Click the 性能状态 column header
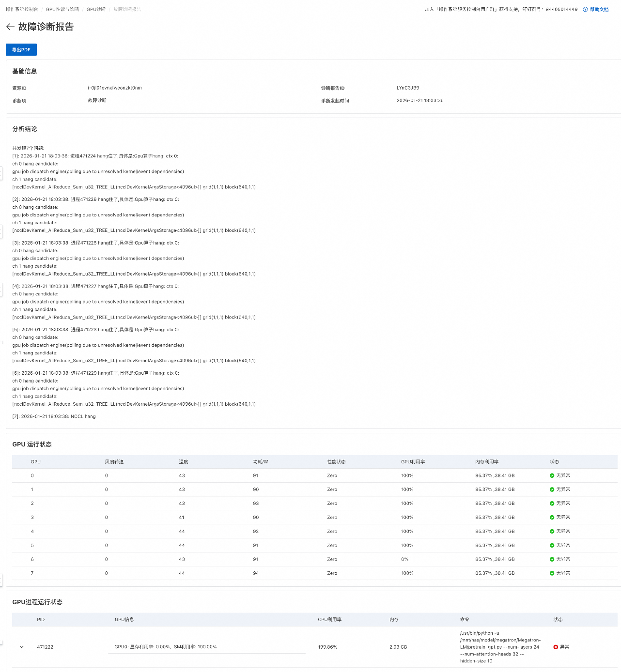The image size is (621, 672). click(x=337, y=462)
